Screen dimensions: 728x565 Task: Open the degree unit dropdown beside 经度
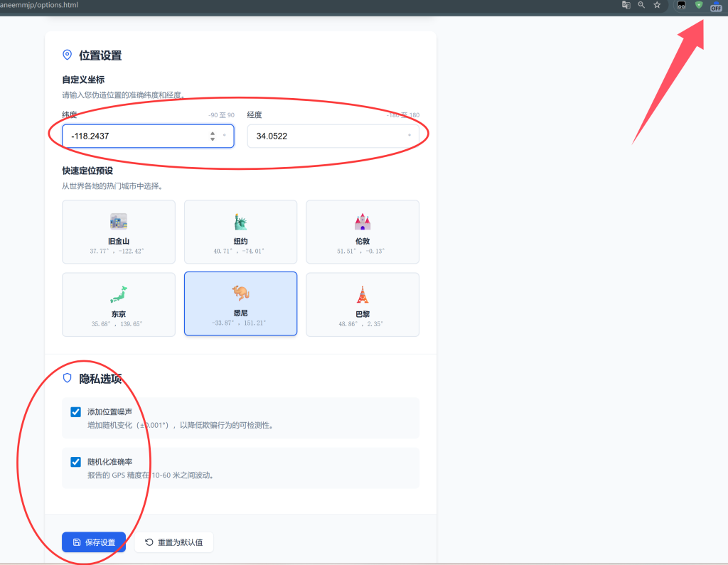tap(409, 136)
